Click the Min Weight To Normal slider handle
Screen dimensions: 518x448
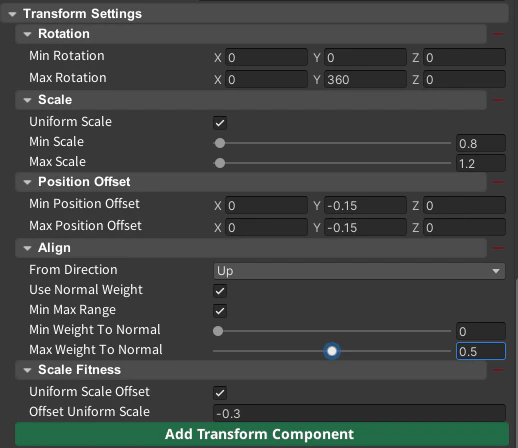click(218, 331)
